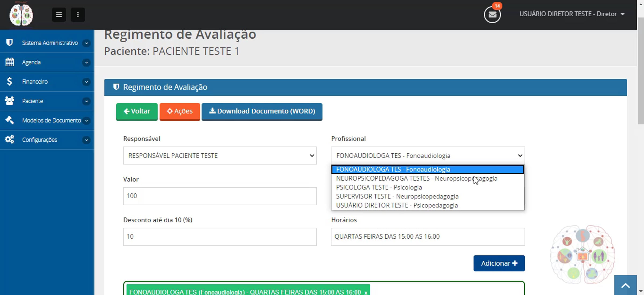Click the Valor input field

(x=219, y=196)
